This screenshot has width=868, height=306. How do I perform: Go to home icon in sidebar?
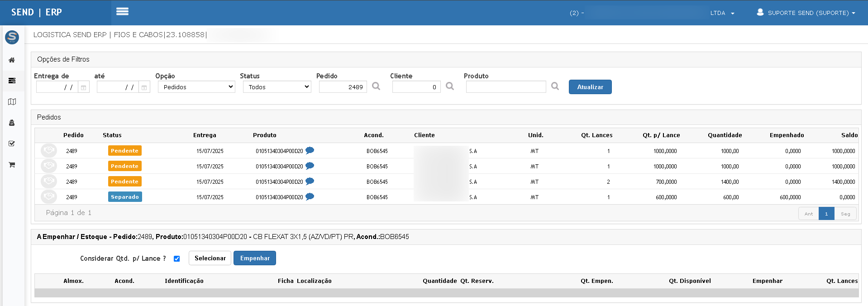coord(12,60)
